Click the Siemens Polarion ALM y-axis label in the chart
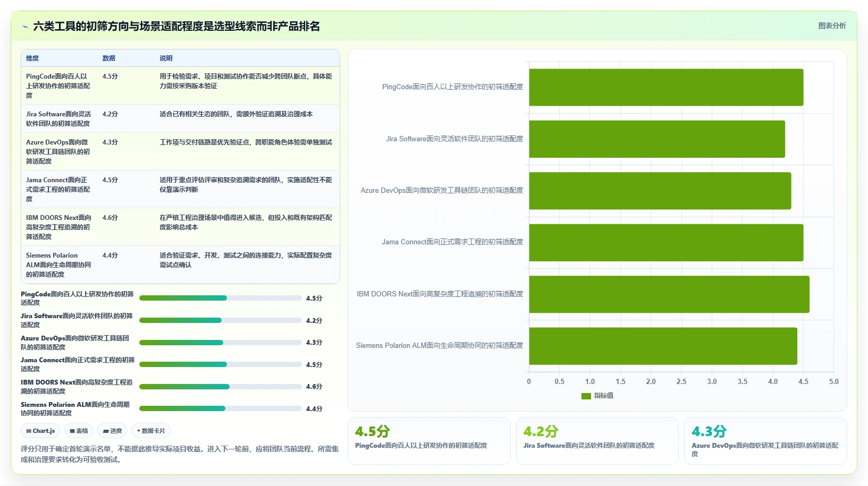This screenshot has width=868, height=486. [440, 346]
